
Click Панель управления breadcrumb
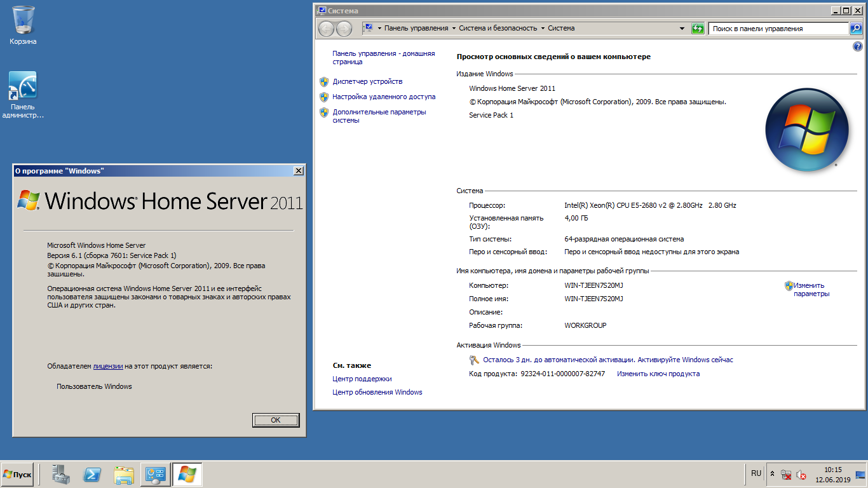416,28
